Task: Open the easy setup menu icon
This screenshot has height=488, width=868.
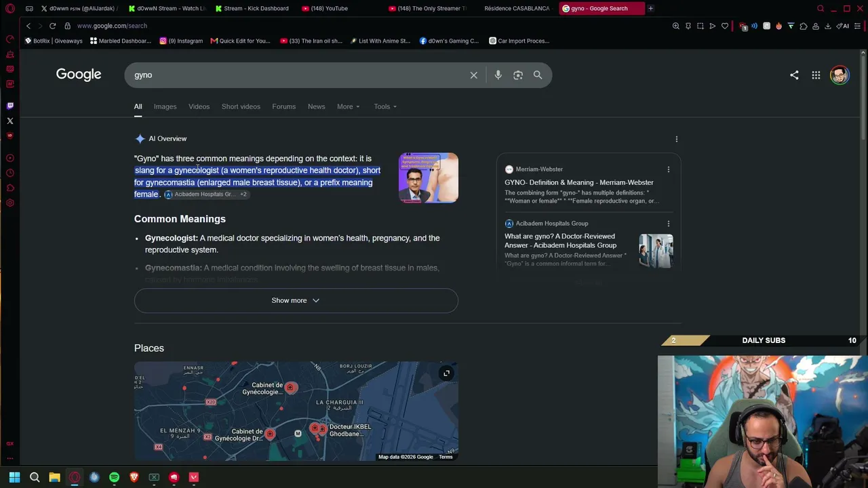Action: point(858,26)
